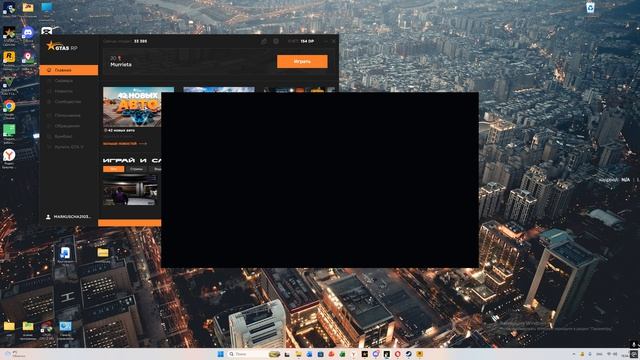The image size is (640, 360).
Task: Select Murrieta server name in launcher
Action: 121,64
